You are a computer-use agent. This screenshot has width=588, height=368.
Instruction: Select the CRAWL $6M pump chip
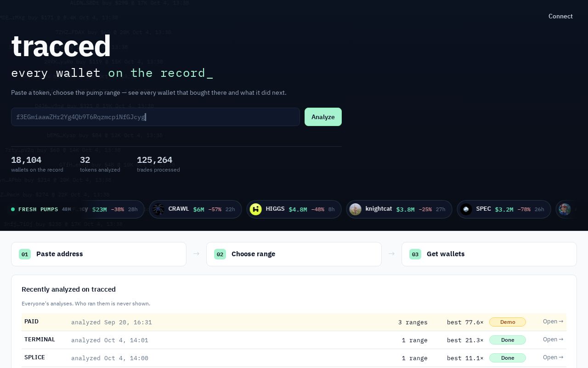(195, 209)
